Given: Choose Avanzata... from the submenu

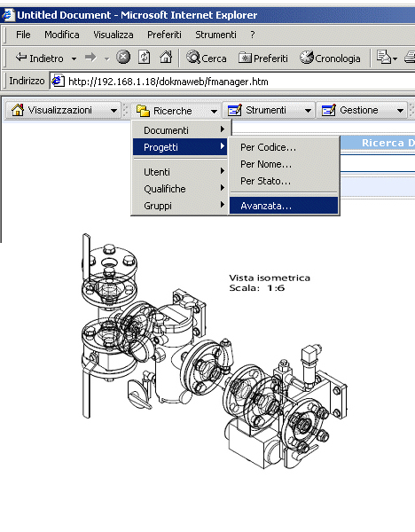Looking at the screenshot, I should tap(284, 206).
